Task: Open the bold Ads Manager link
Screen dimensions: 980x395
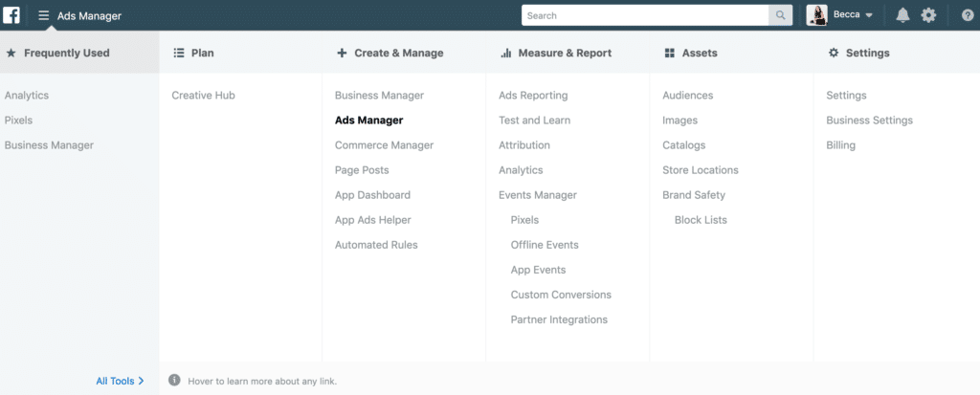Action: [368, 120]
